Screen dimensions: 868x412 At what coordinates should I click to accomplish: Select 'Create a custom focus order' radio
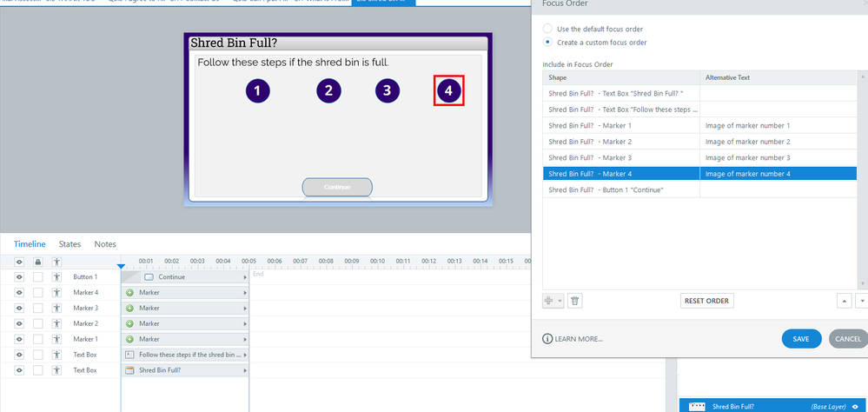pyautogui.click(x=547, y=42)
